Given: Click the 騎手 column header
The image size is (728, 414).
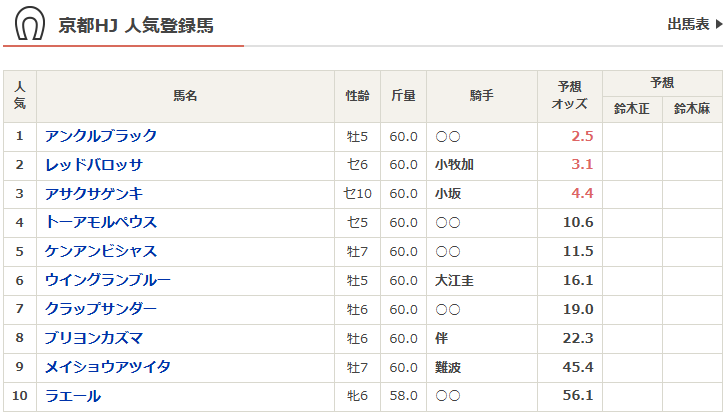Looking at the screenshot, I should 482,96.
